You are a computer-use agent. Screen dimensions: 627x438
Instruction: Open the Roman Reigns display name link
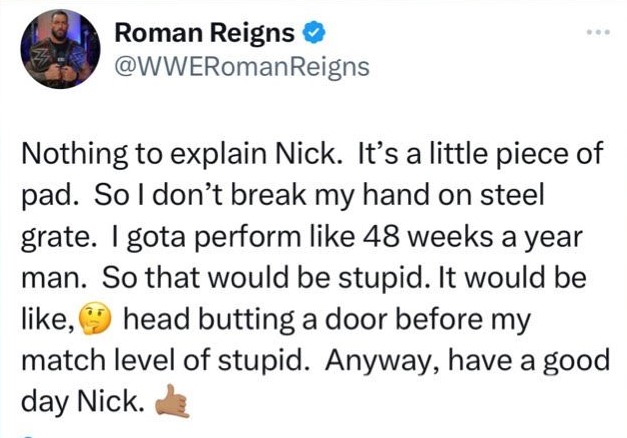[x=205, y=33]
